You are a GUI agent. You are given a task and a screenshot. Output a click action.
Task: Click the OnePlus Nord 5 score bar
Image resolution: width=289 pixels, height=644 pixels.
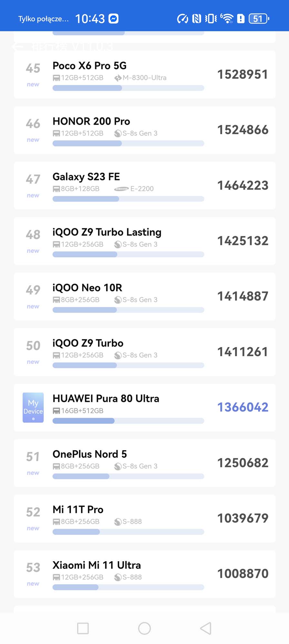click(x=128, y=476)
